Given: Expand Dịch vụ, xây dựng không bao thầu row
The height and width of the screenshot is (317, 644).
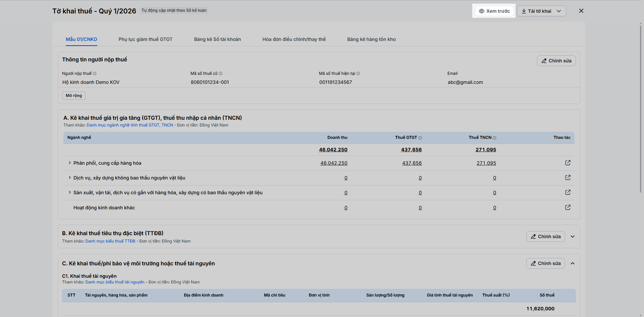Looking at the screenshot, I should [x=70, y=178].
